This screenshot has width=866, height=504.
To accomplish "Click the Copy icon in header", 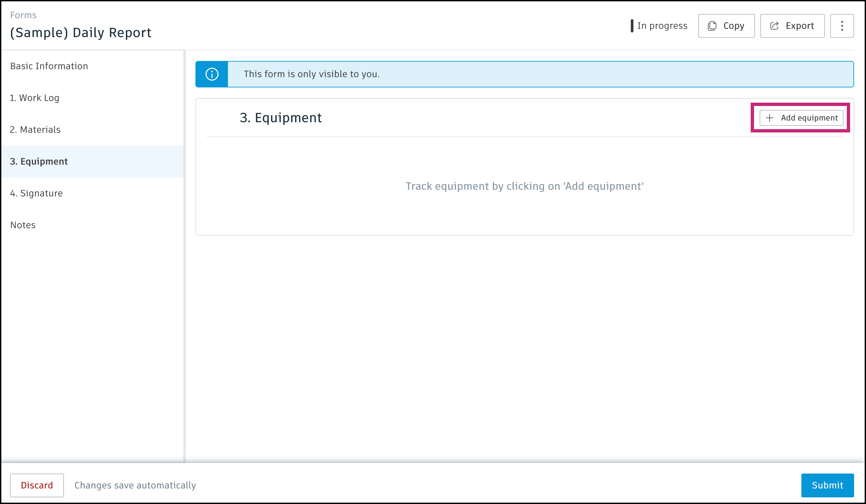I will (x=712, y=26).
